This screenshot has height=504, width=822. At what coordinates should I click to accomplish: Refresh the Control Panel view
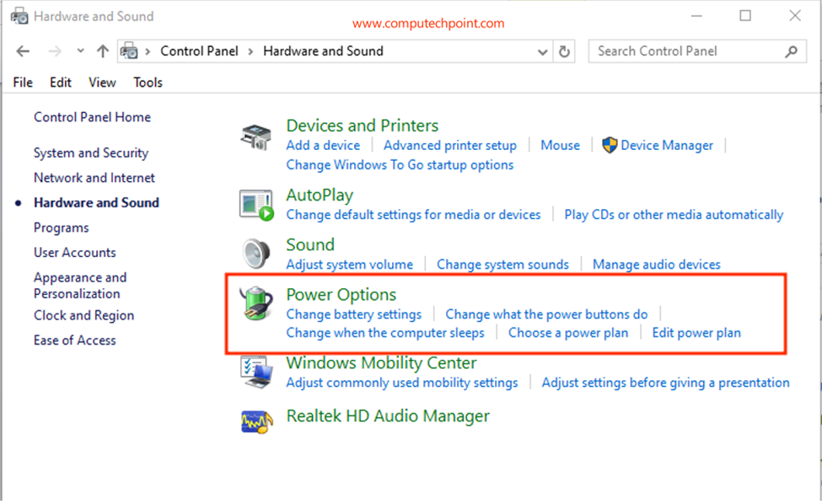pos(564,51)
